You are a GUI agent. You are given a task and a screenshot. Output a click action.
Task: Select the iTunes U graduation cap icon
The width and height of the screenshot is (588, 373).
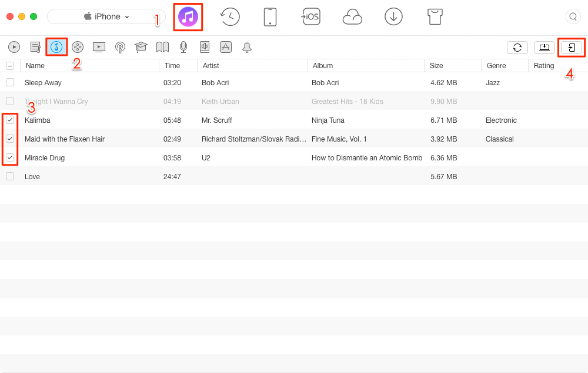(x=141, y=47)
